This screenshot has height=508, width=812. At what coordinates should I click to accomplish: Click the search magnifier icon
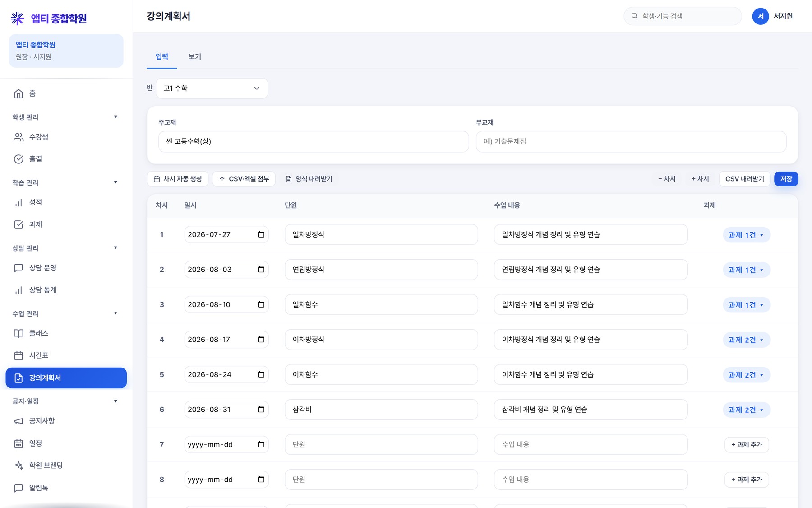[634, 16]
